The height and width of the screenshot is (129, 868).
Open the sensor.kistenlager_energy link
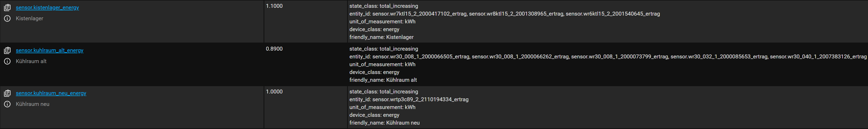pyautogui.click(x=47, y=7)
